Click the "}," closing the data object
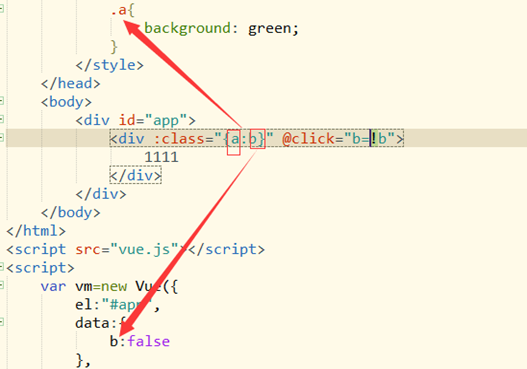Viewport: 527px width, 369px height. 83,361
